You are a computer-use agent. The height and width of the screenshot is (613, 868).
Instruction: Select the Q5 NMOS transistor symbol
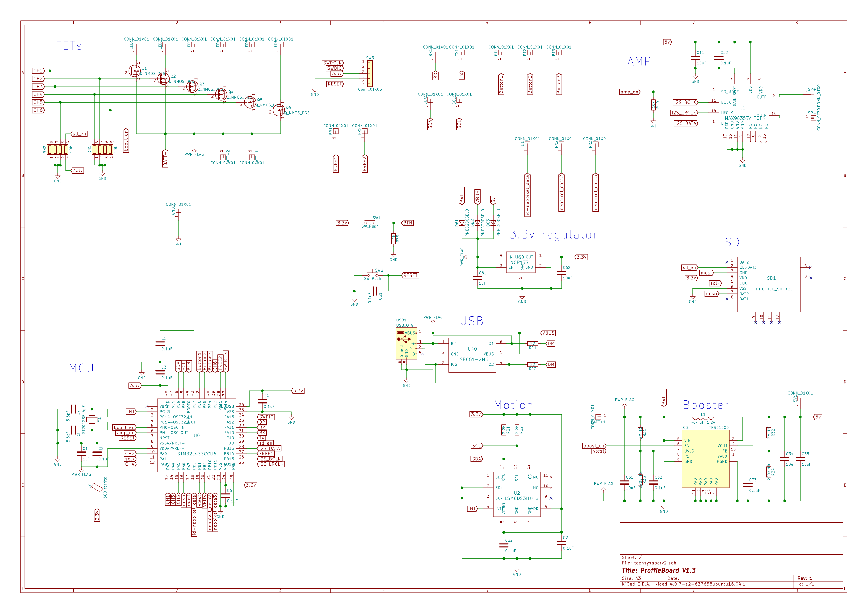point(250,102)
